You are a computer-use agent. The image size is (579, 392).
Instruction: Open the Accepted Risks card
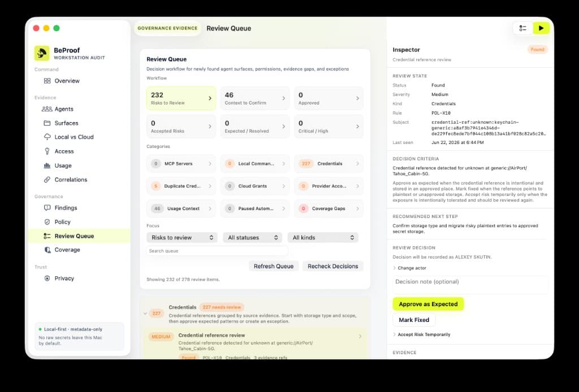(181, 127)
